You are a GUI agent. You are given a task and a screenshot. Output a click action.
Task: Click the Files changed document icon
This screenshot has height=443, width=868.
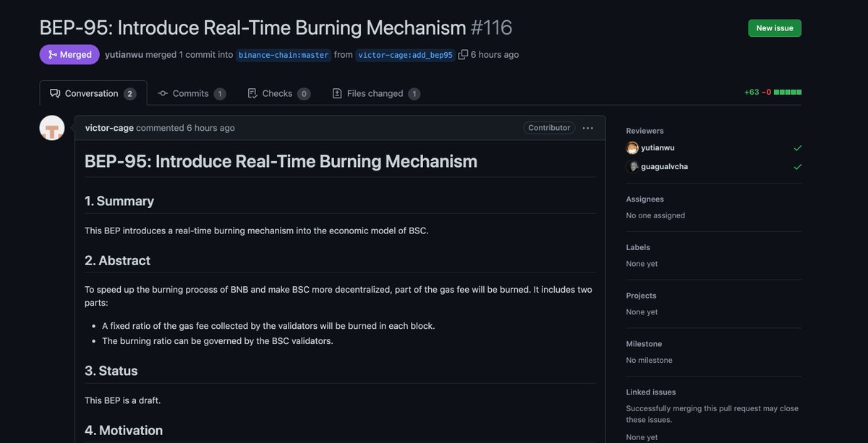click(x=336, y=93)
